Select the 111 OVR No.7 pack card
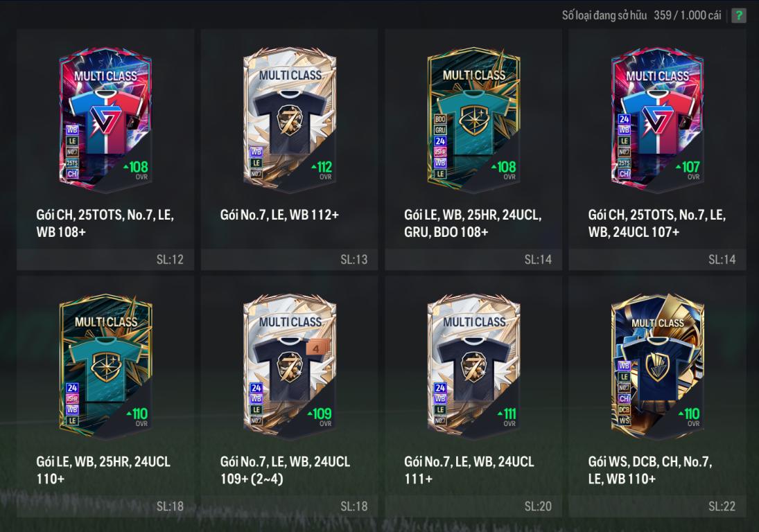 pos(473,366)
